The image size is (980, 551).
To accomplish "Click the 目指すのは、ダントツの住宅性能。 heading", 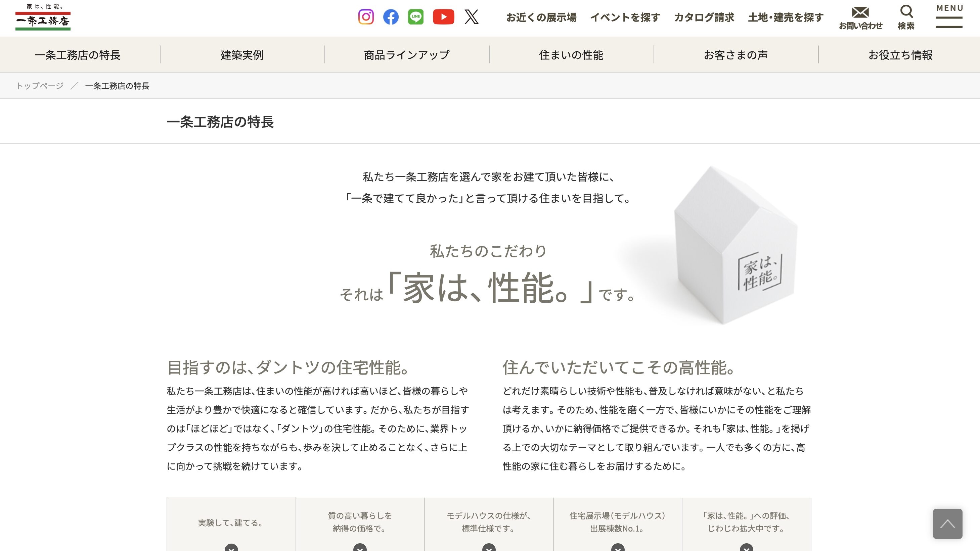I will [x=288, y=367].
